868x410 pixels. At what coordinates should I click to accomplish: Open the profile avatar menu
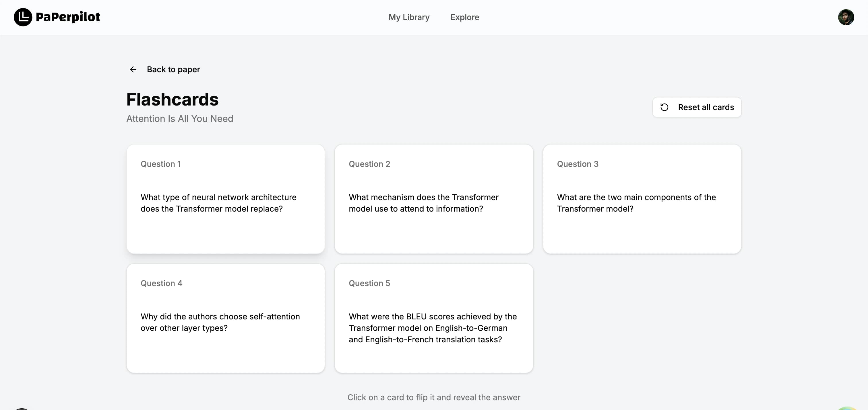[846, 17]
